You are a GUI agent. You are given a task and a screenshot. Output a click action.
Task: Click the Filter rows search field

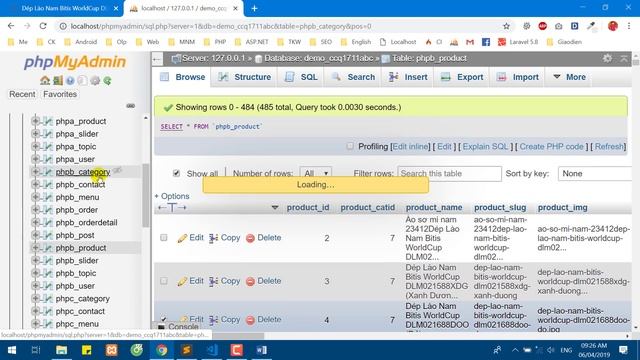coord(449,173)
